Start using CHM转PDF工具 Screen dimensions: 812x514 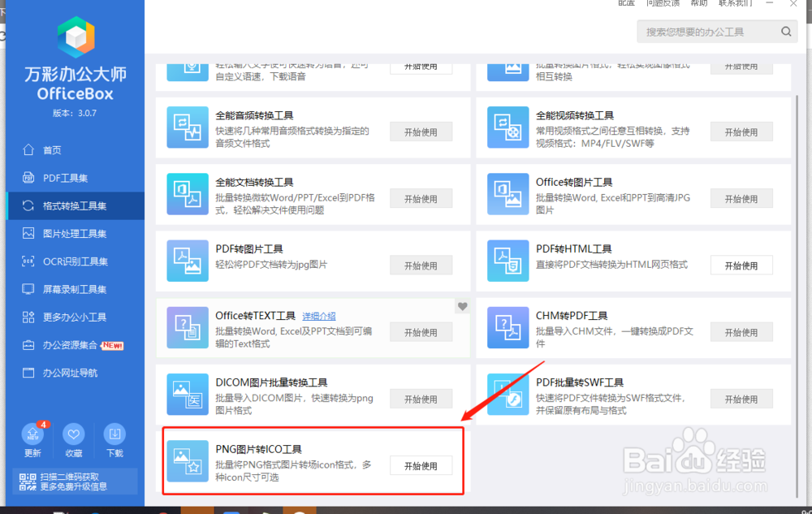pos(741,332)
